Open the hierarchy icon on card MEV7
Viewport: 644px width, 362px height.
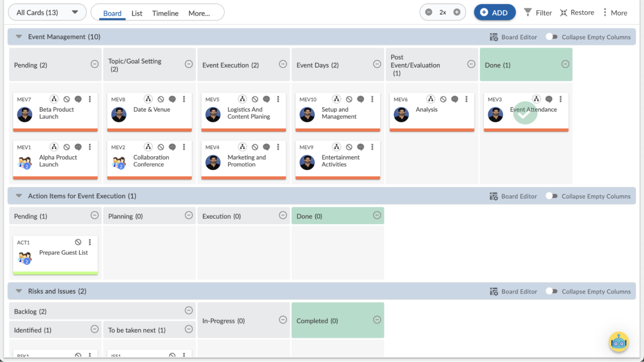coord(54,99)
